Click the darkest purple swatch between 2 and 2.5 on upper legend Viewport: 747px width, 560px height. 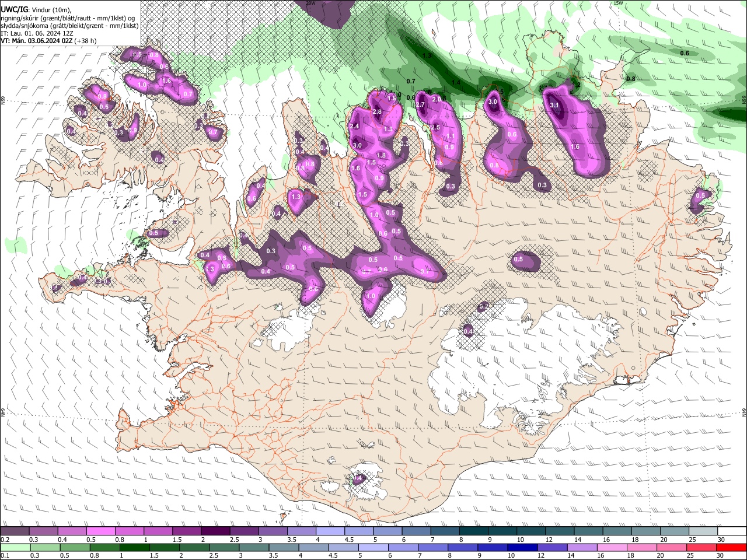(x=215, y=531)
